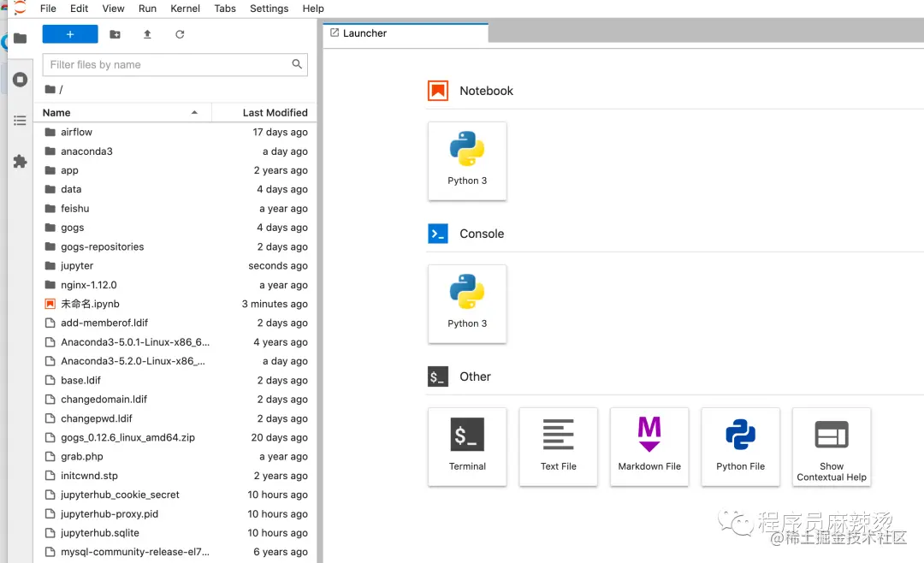Click the root folder breadcrumb icon
924x563 pixels.
click(x=50, y=90)
